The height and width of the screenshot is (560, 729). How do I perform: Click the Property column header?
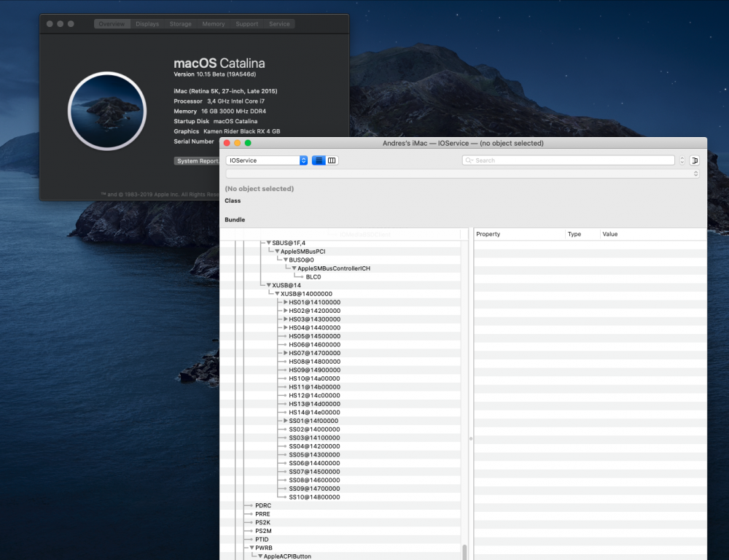(x=519, y=234)
